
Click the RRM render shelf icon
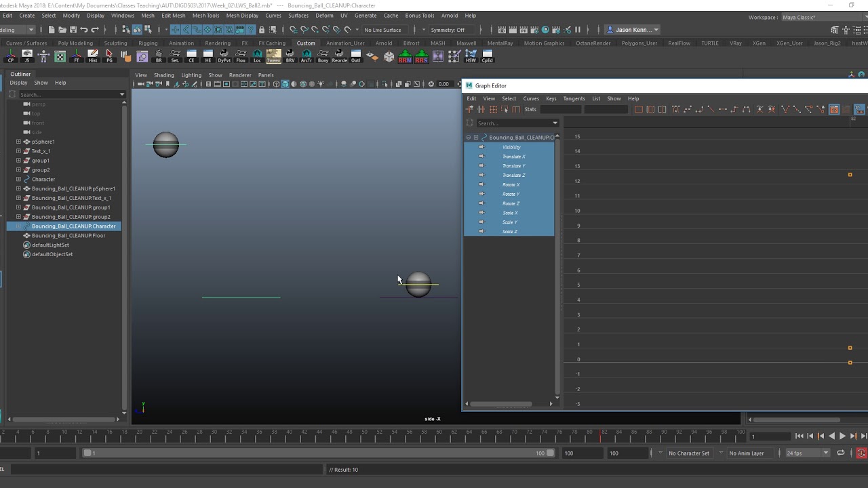click(x=405, y=56)
